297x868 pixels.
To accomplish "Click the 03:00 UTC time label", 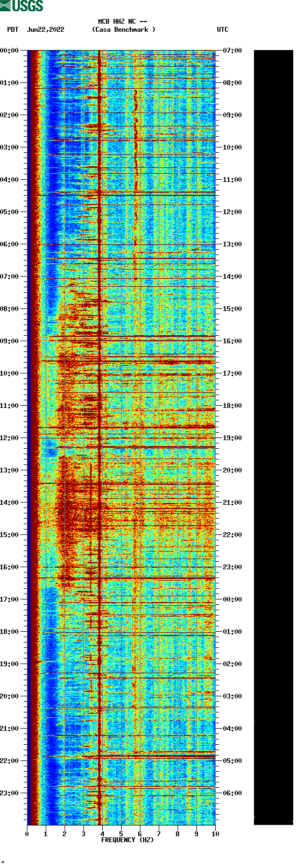I will click(232, 696).
